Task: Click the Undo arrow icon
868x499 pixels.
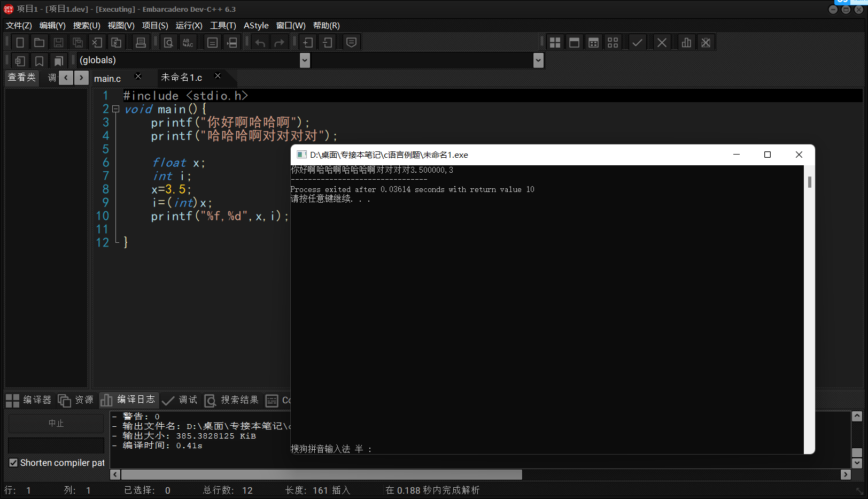Action: click(260, 42)
